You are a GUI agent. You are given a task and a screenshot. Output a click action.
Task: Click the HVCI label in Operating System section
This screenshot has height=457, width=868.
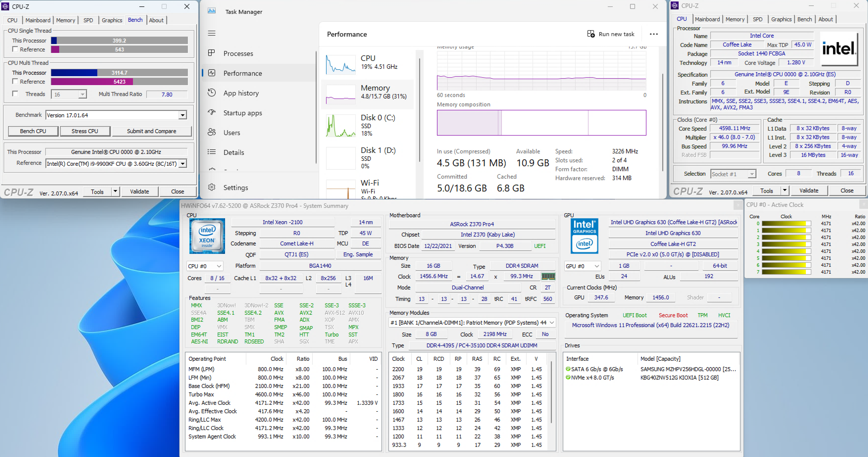point(724,315)
